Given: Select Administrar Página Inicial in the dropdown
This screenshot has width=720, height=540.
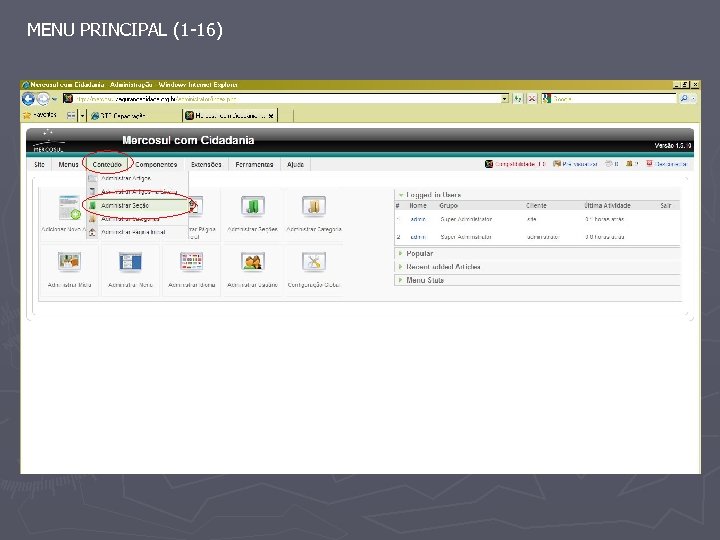Looking at the screenshot, I should (138, 232).
